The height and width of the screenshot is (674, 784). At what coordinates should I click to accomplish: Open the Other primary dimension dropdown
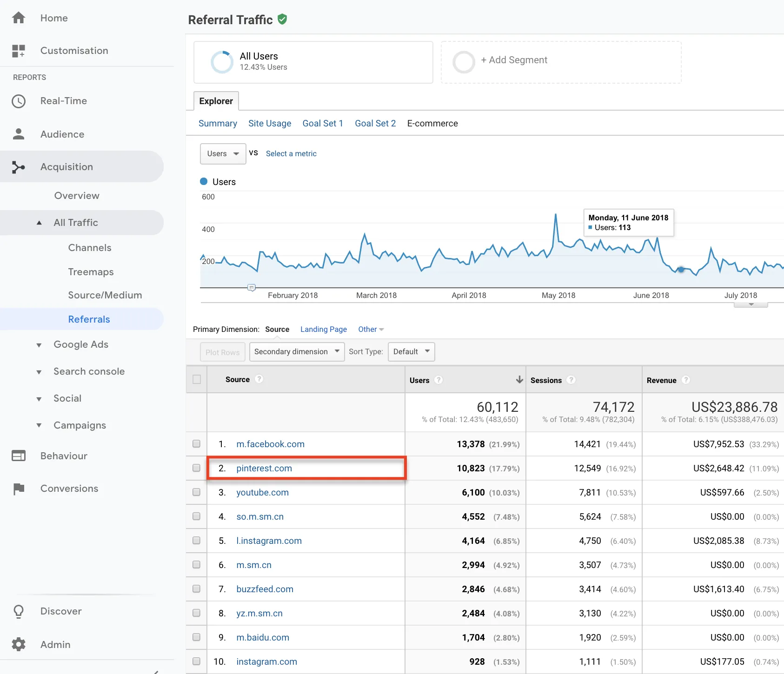[x=371, y=329]
